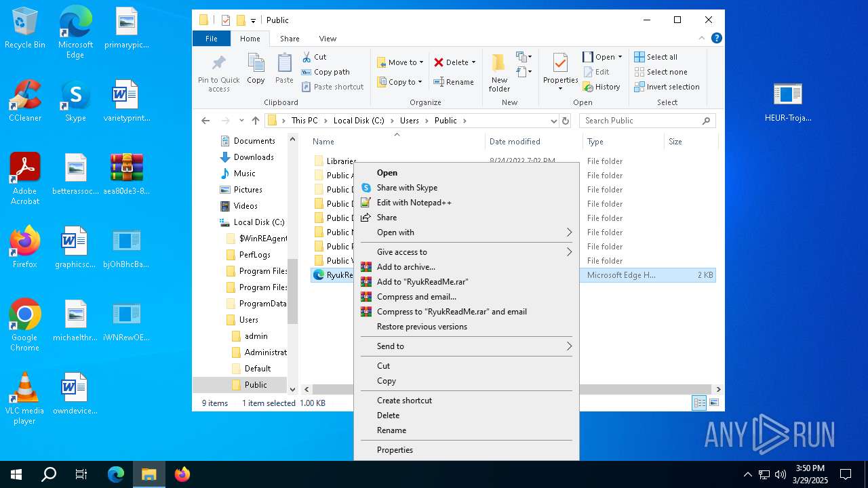Choose Edit with Notepad++

pyautogui.click(x=467, y=203)
